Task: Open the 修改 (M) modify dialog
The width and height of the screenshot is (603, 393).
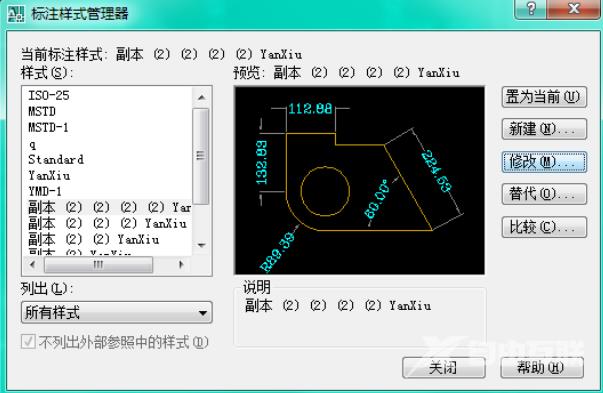Action: [x=544, y=162]
